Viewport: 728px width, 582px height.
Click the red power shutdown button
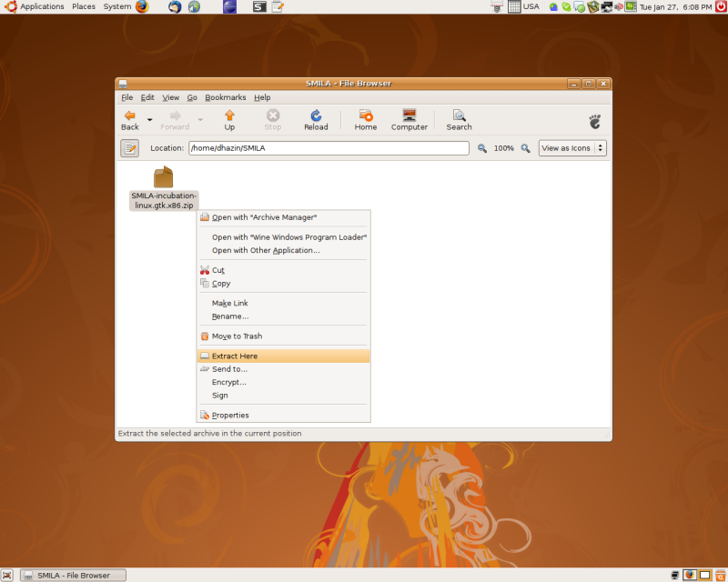(x=721, y=6)
